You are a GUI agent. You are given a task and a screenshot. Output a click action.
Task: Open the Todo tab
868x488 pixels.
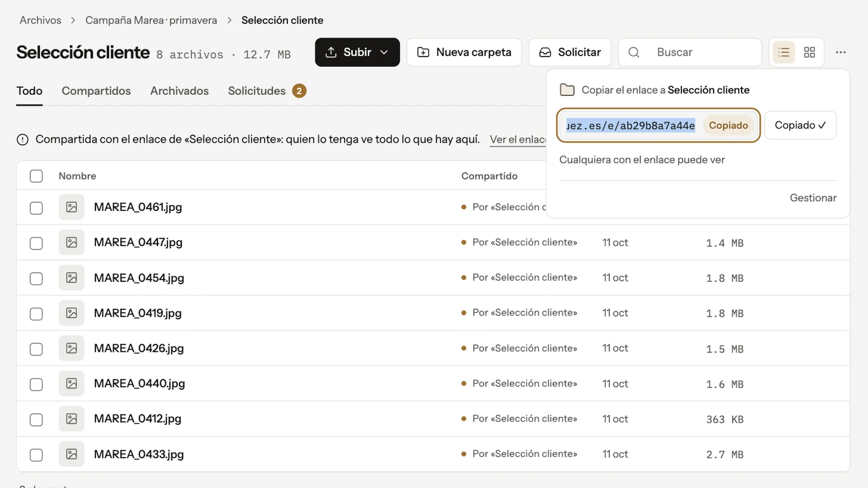(x=29, y=91)
